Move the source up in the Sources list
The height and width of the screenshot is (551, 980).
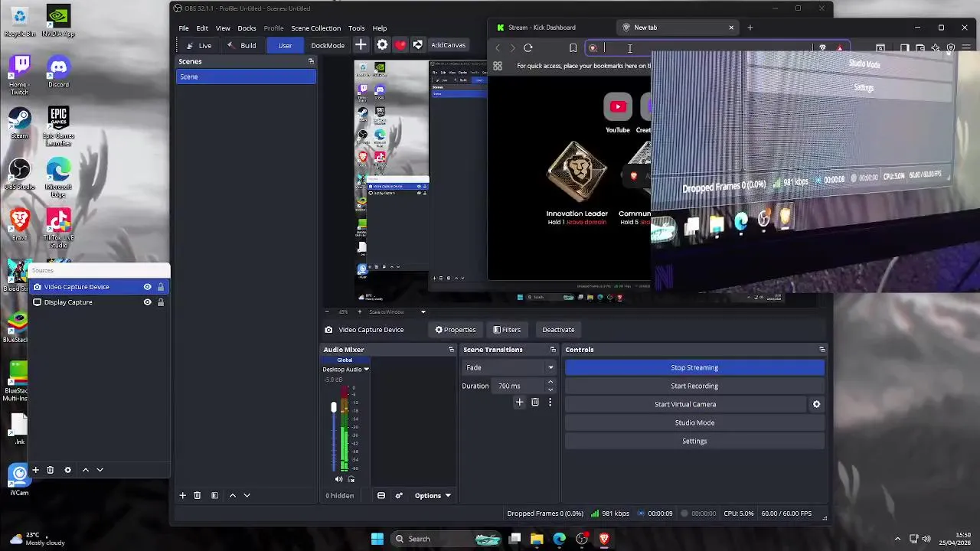click(x=85, y=470)
